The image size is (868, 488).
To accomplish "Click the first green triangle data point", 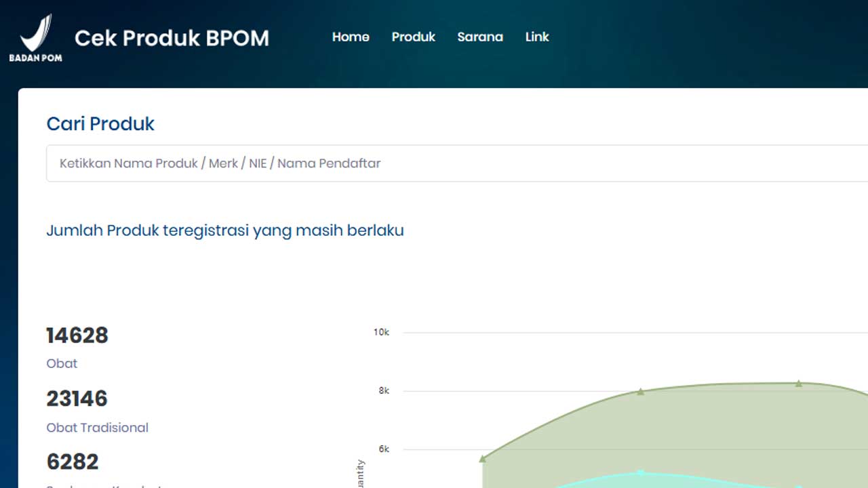I will pyautogui.click(x=482, y=459).
